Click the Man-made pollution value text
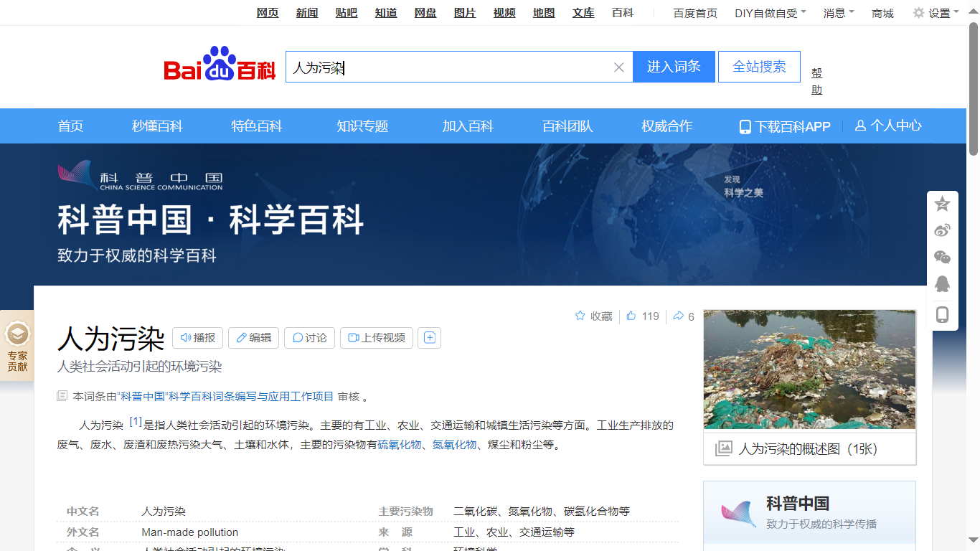Image resolution: width=980 pixels, height=551 pixels. pyautogui.click(x=190, y=532)
